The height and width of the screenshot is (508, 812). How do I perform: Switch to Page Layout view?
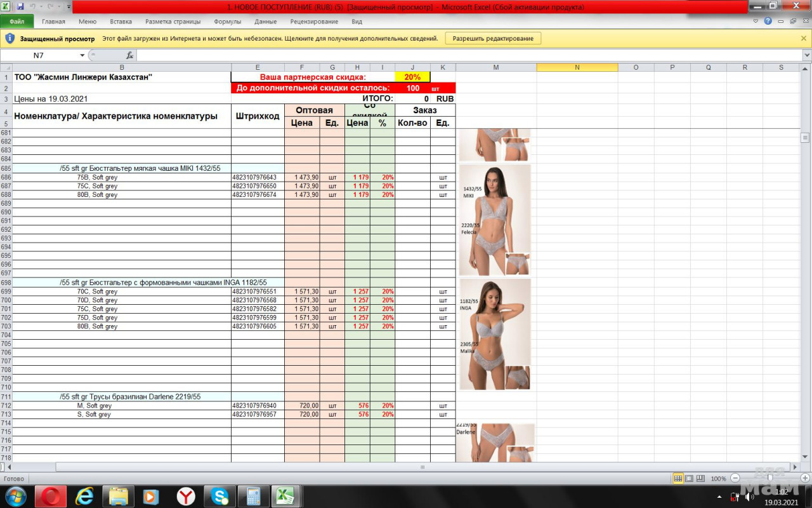(x=689, y=478)
